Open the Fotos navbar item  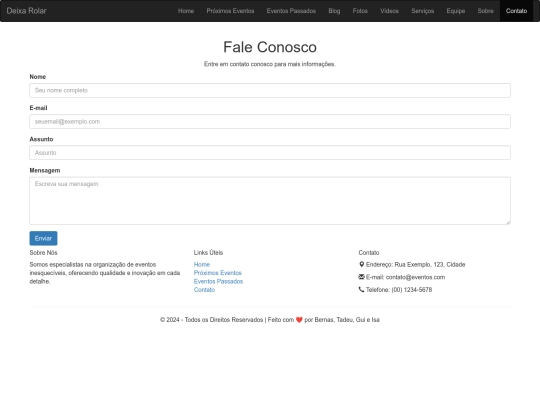[360, 11]
